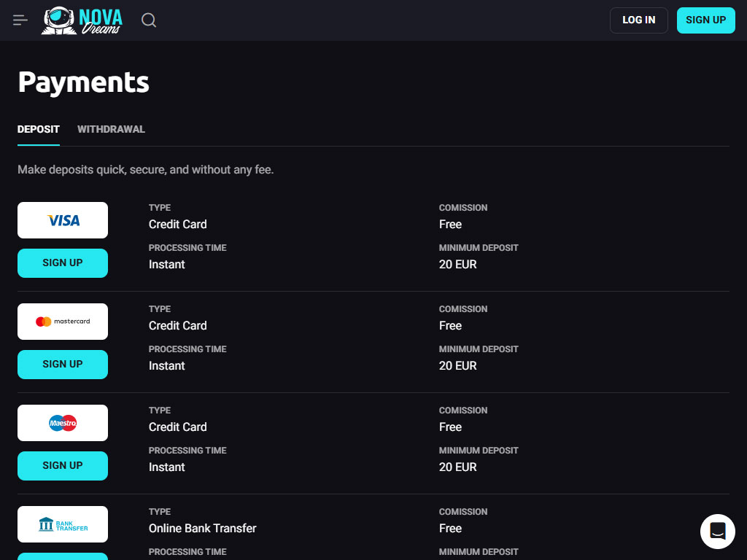Image resolution: width=747 pixels, height=560 pixels.
Task: Click MINIMUM DEPOSIT label in Maestro row
Action: click(x=479, y=451)
